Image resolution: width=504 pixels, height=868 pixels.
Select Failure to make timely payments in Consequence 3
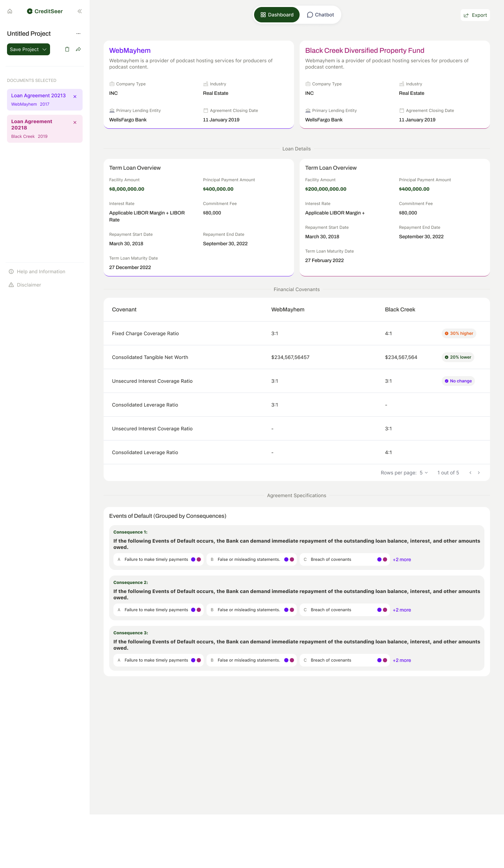[159, 660]
